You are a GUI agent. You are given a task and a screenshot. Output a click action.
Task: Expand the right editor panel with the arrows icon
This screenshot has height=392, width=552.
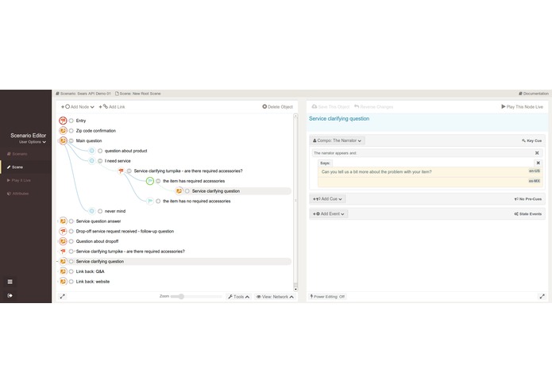point(542,296)
